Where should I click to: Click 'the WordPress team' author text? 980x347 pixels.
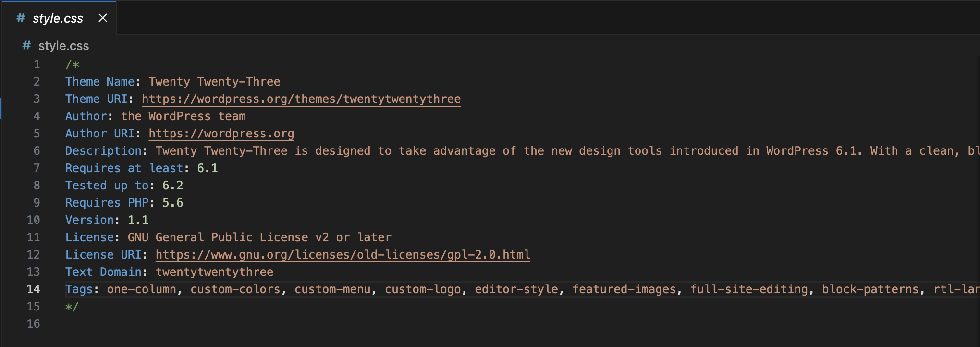pos(184,116)
